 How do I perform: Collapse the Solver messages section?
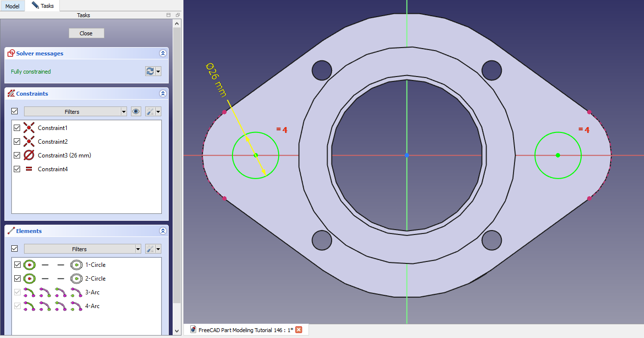pos(163,53)
